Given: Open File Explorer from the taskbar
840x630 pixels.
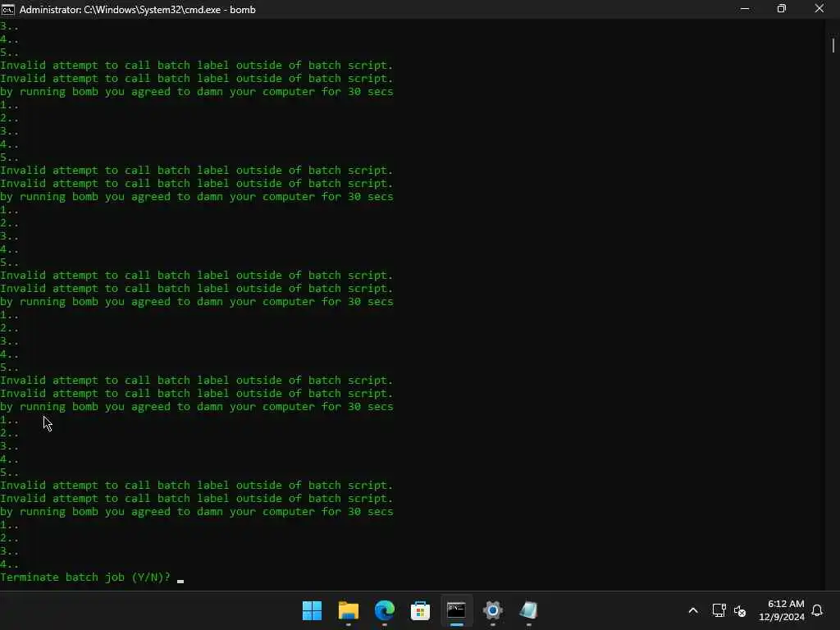Looking at the screenshot, I should coord(348,610).
